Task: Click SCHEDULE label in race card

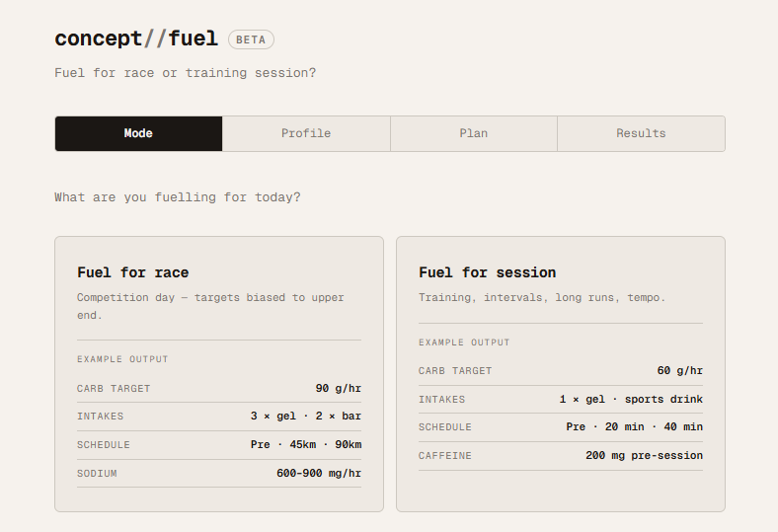Action: [x=104, y=445]
